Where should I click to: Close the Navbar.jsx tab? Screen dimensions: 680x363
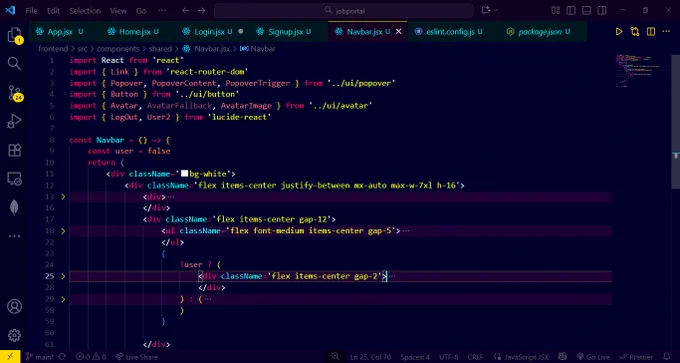point(399,32)
